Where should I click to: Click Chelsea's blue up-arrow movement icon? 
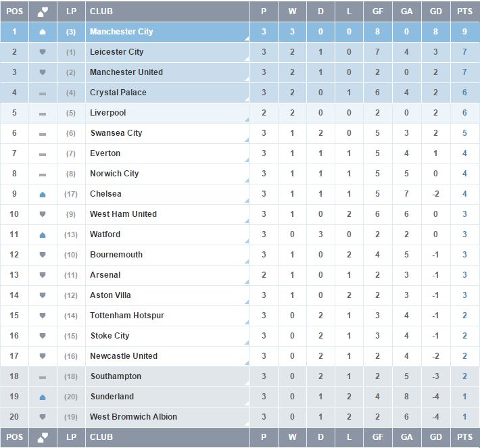tap(43, 195)
